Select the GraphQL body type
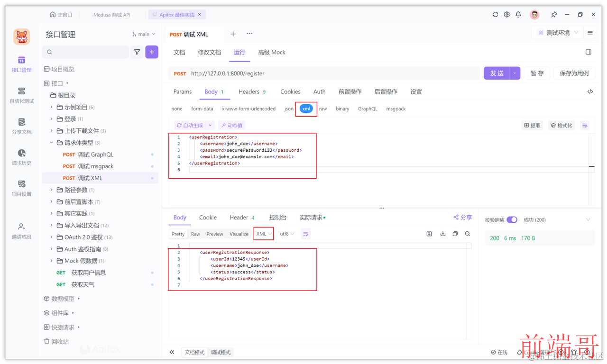This screenshot has width=607, height=364. tap(368, 109)
